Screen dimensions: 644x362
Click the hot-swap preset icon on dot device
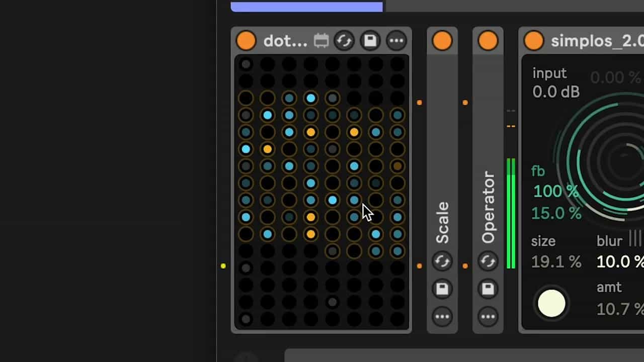345,41
